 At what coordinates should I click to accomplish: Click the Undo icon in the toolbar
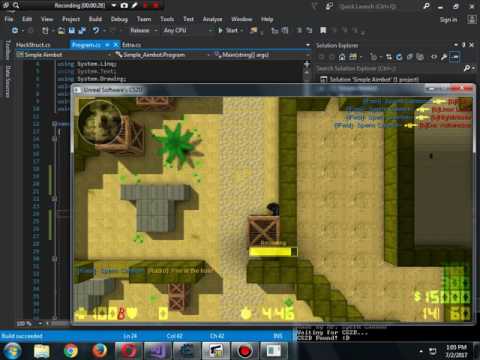click(96, 30)
